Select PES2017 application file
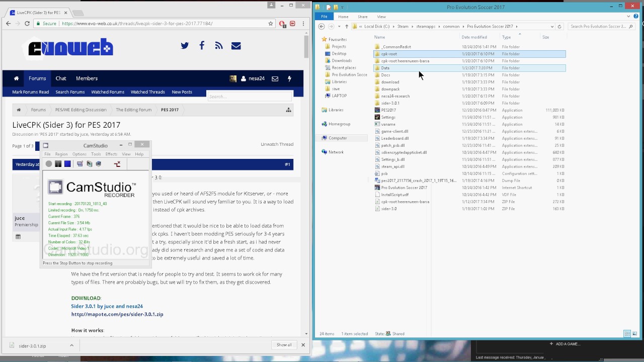The height and width of the screenshot is (362, 644). pyautogui.click(x=388, y=110)
